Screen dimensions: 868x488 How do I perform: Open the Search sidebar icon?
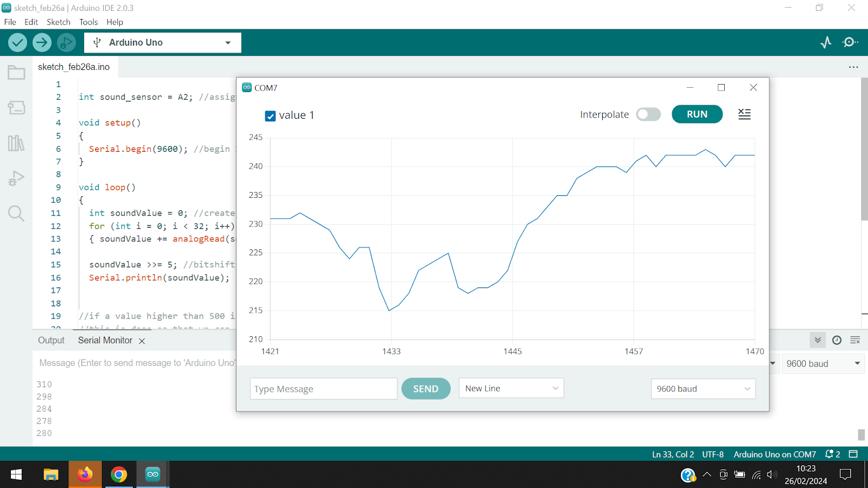point(16,213)
